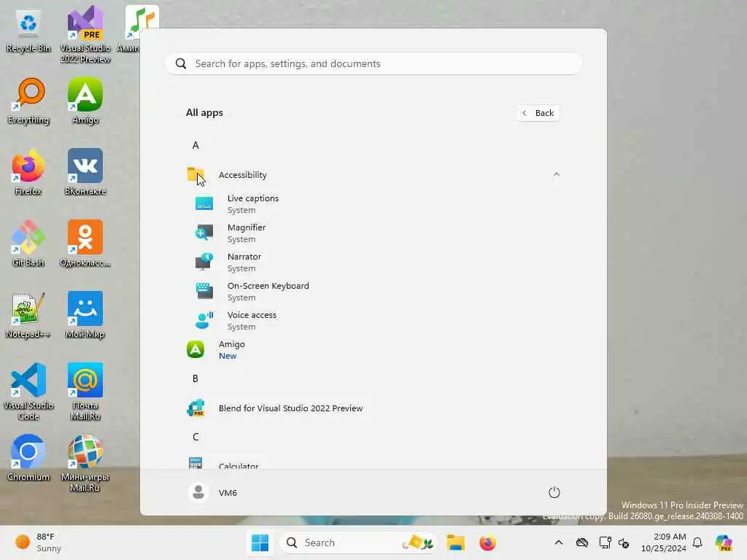This screenshot has width=747, height=560.
Task: Open Visual Studio 2022 Preview desktop shortcut
Action: point(85,34)
